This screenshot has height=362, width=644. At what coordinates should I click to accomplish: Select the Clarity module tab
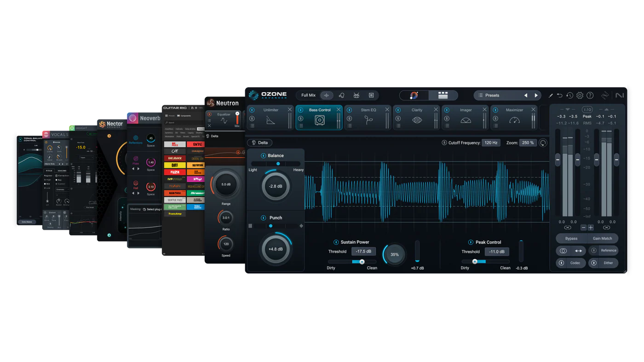click(x=417, y=118)
